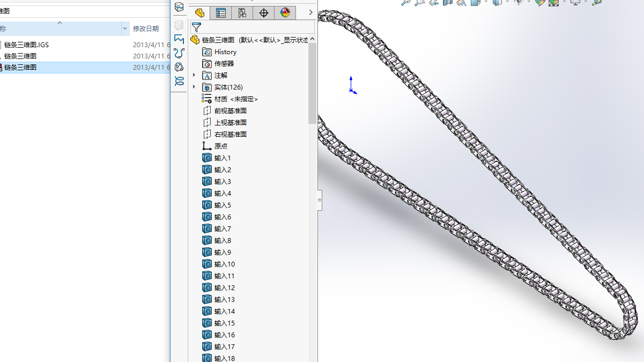Select the root part 链条三维图 in tree
The width and height of the screenshot is (644, 362).
(x=249, y=40)
